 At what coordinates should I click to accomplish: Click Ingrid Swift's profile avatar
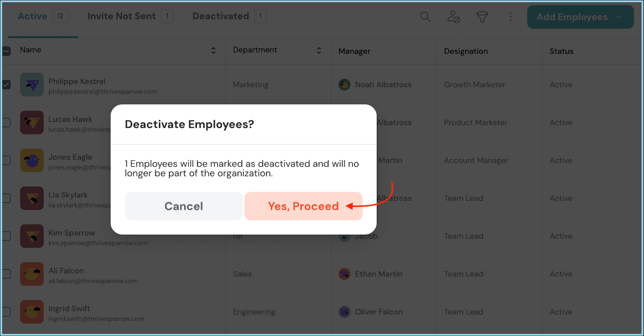coord(32,312)
